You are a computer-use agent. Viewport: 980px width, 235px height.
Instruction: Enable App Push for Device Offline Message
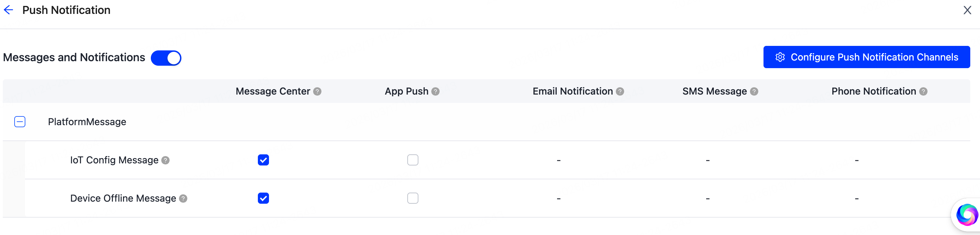tap(413, 198)
